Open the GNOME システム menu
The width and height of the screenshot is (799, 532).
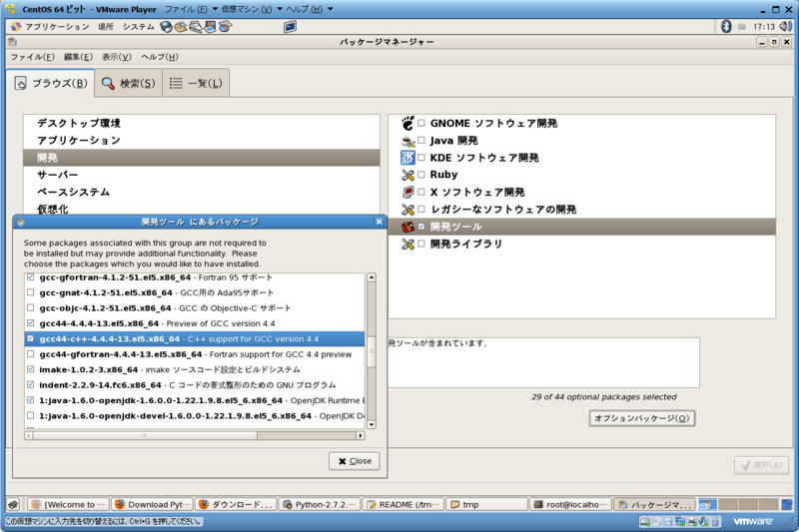click(138, 27)
